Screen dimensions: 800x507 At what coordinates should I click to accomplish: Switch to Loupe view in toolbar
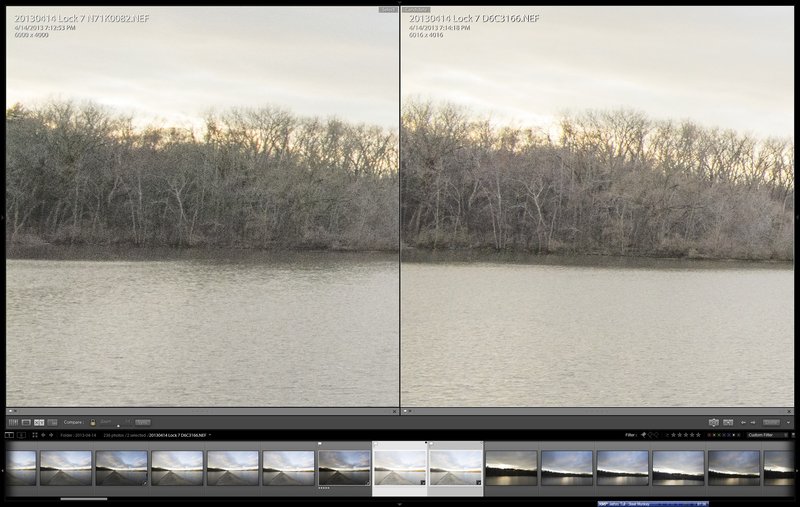(26, 422)
